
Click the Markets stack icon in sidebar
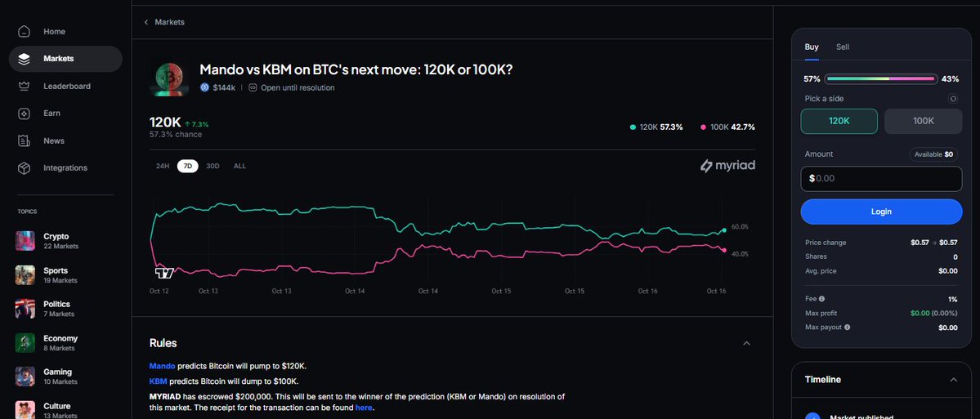(24, 59)
